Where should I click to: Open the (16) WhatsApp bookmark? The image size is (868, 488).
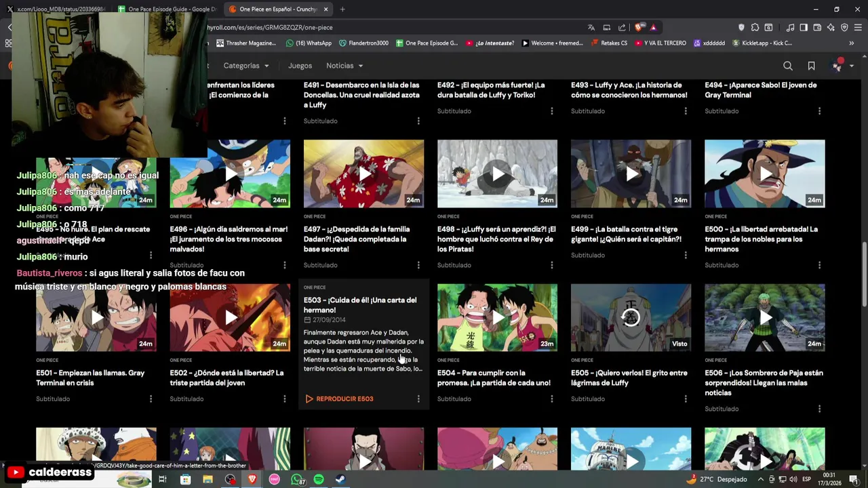click(x=309, y=43)
